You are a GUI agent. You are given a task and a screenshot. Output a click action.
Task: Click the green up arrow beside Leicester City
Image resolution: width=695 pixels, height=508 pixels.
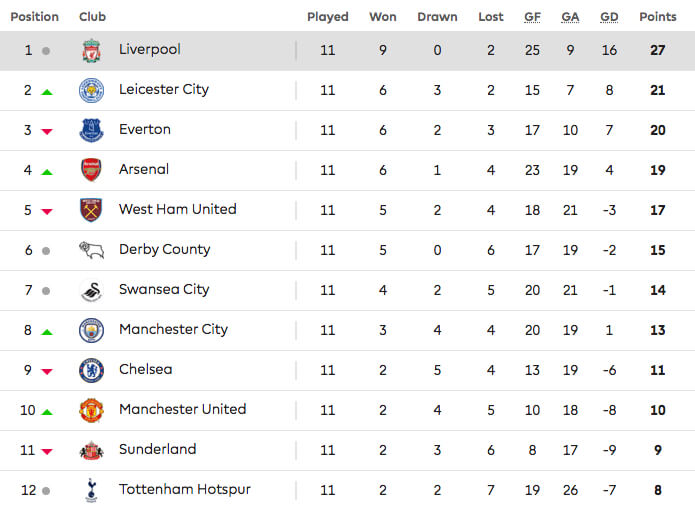[47, 92]
